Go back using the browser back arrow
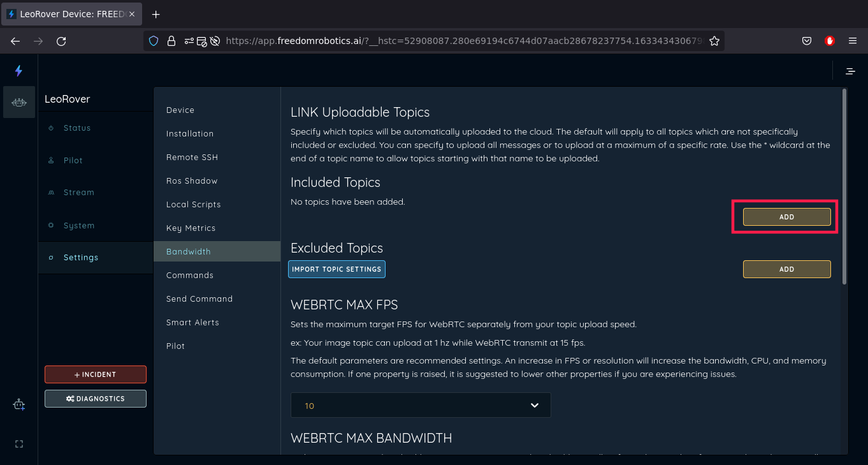This screenshot has width=868, height=465. click(15, 41)
